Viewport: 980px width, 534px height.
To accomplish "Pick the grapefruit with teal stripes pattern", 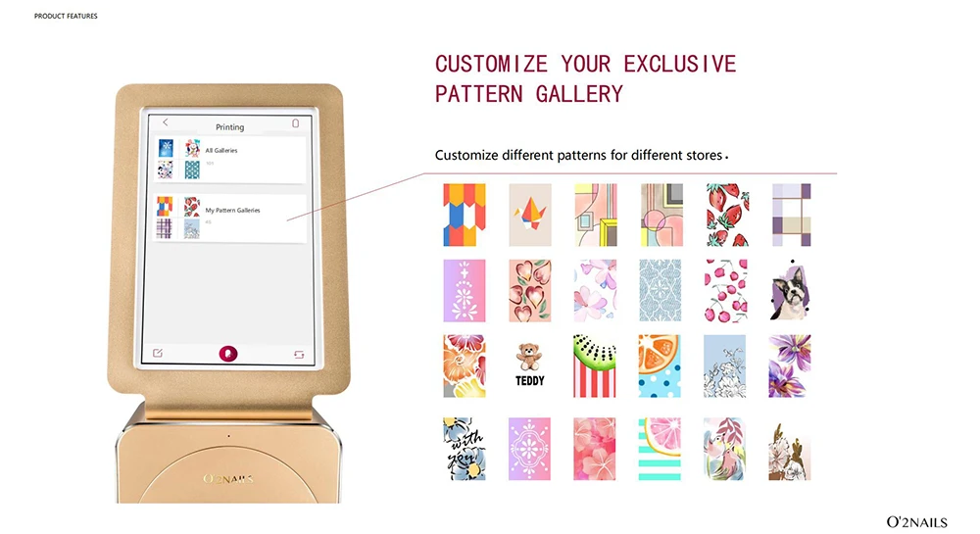I will click(x=660, y=449).
